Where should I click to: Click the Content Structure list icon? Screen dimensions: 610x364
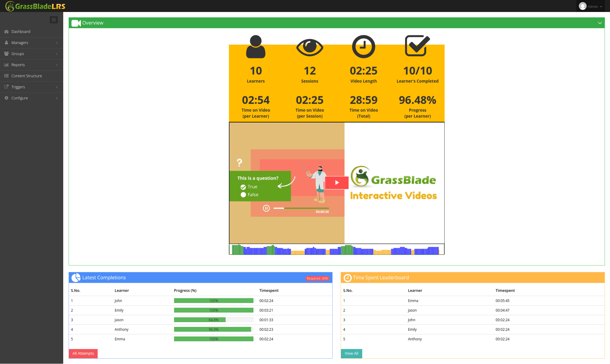pyautogui.click(x=6, y=76)
